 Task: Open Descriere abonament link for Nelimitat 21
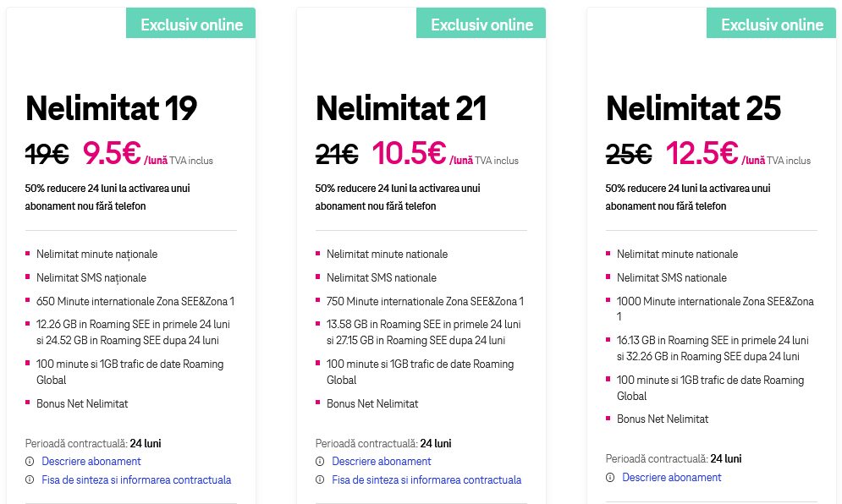(382, 462)
